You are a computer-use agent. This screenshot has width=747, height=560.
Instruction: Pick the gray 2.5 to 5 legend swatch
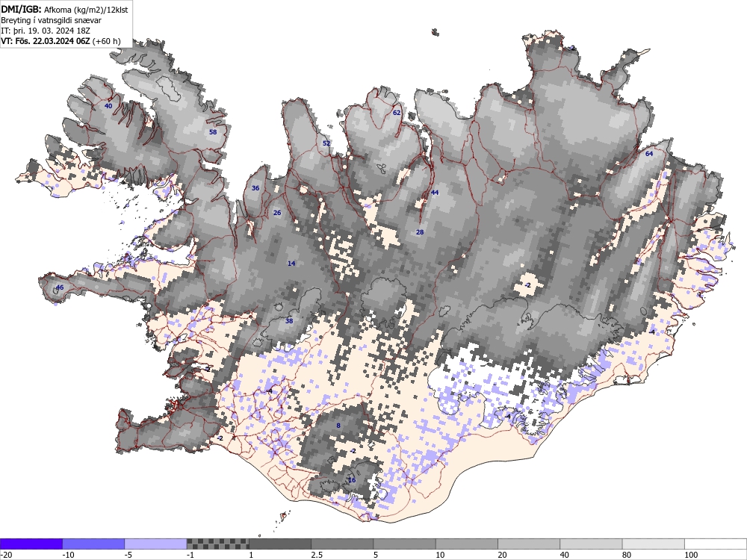pyautogui.click(x=343, y=544)
